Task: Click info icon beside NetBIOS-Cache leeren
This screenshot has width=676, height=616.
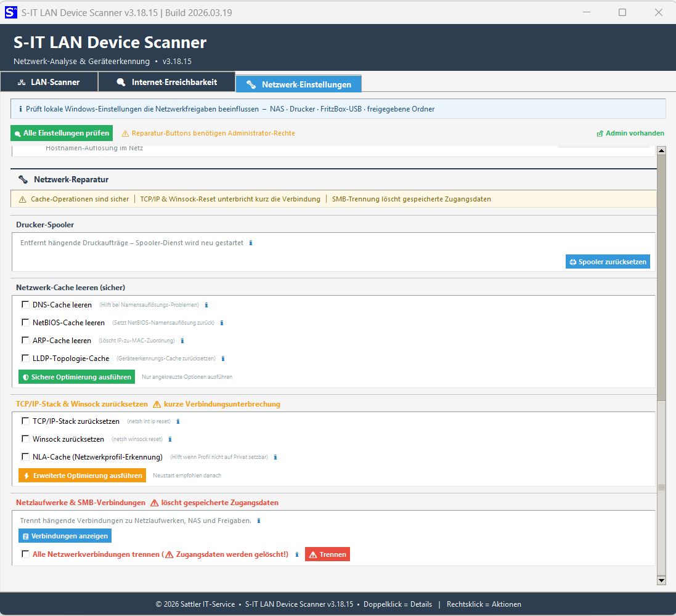Action: [222, 323]
